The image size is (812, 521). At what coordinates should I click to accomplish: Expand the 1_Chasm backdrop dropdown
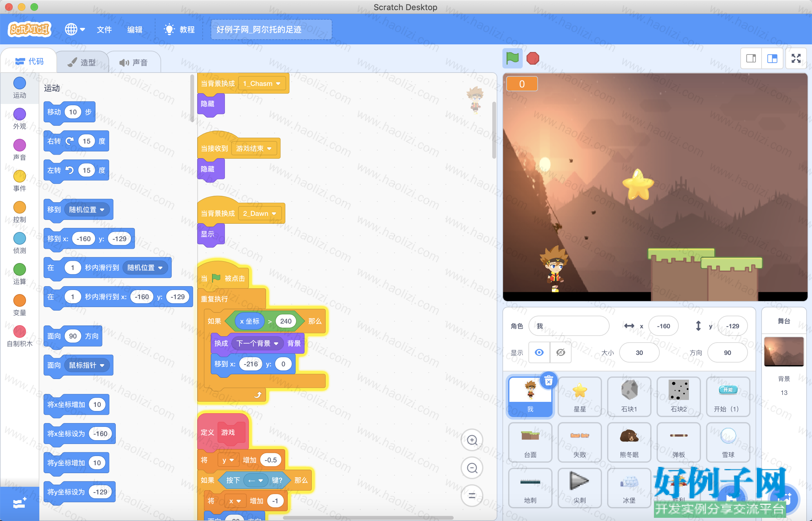(262, 84)
